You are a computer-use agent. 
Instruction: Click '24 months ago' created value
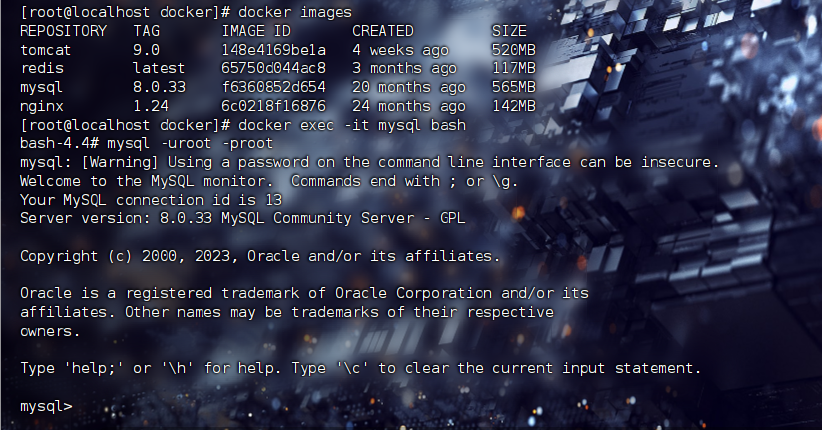pyautogui.click(x=409, y=106)
